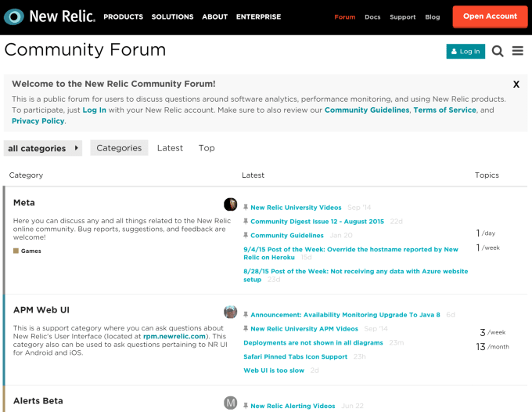
Task: Click the Log In button
Action: [465, 51]
